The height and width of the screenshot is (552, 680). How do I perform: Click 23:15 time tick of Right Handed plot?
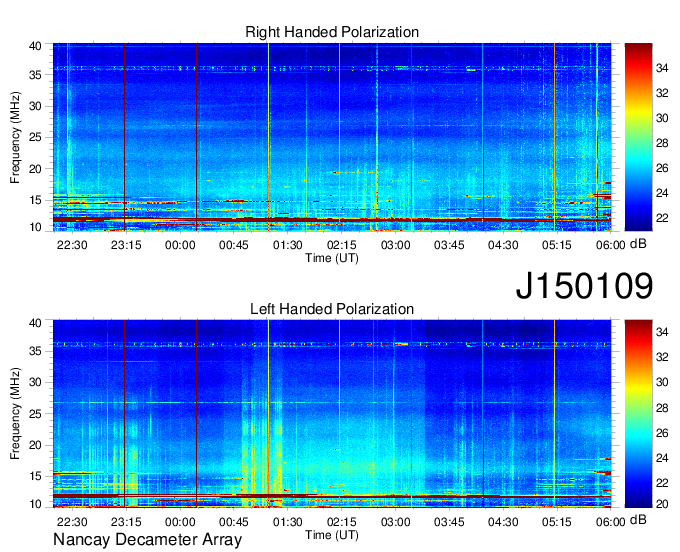[x=126, y=245]
